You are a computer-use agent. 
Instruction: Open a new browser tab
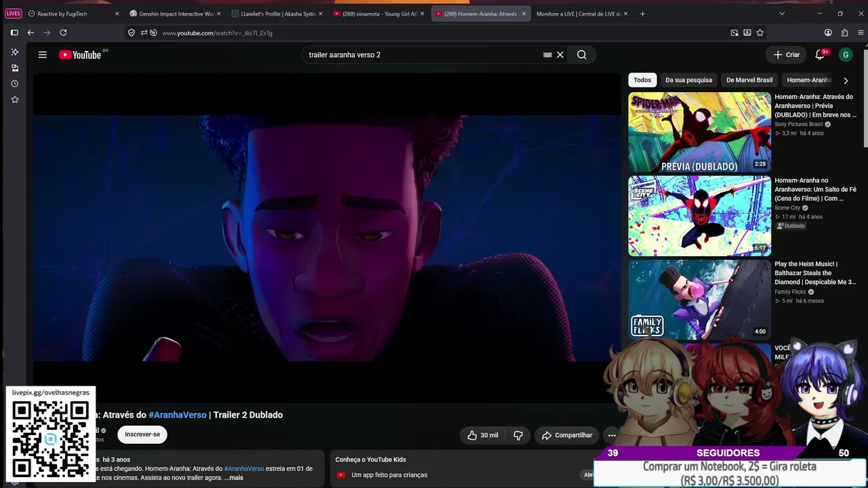(x=642, y=14)
